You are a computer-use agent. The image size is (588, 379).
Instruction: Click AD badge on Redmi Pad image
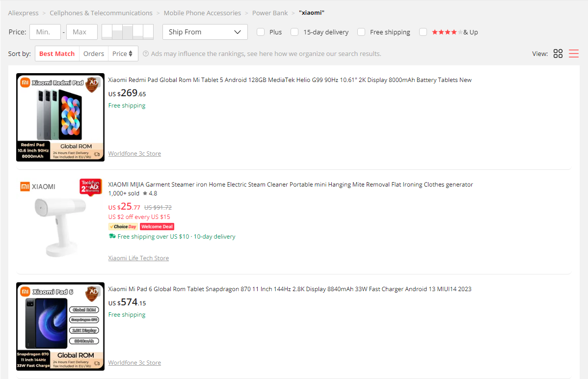click(93, 83)
